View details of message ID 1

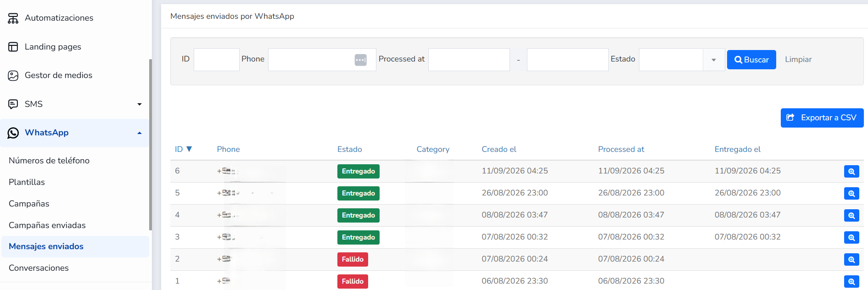click(851, 281)
